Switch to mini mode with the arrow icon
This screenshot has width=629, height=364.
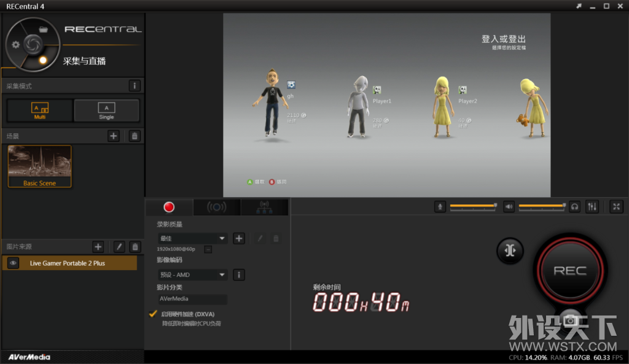[x=579, y=6]
